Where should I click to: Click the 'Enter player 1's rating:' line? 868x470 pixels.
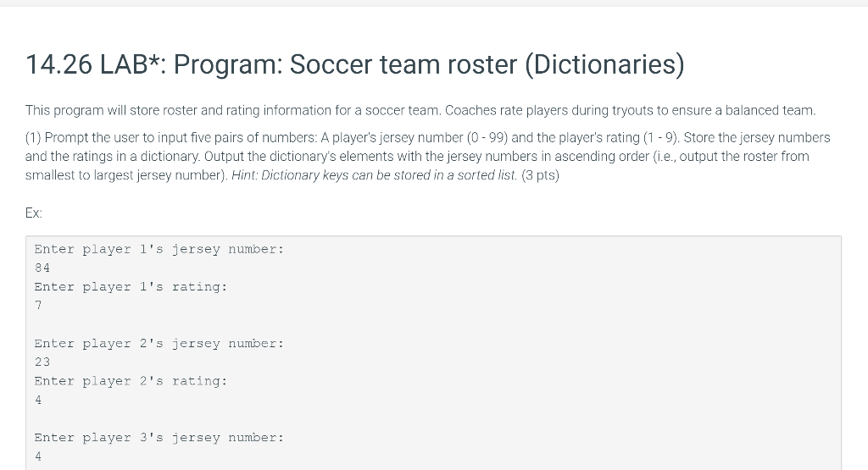coord(131,287)
